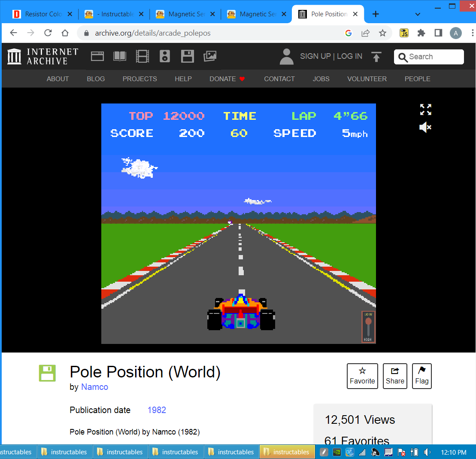Share this page from the address bar

point(366,33)
